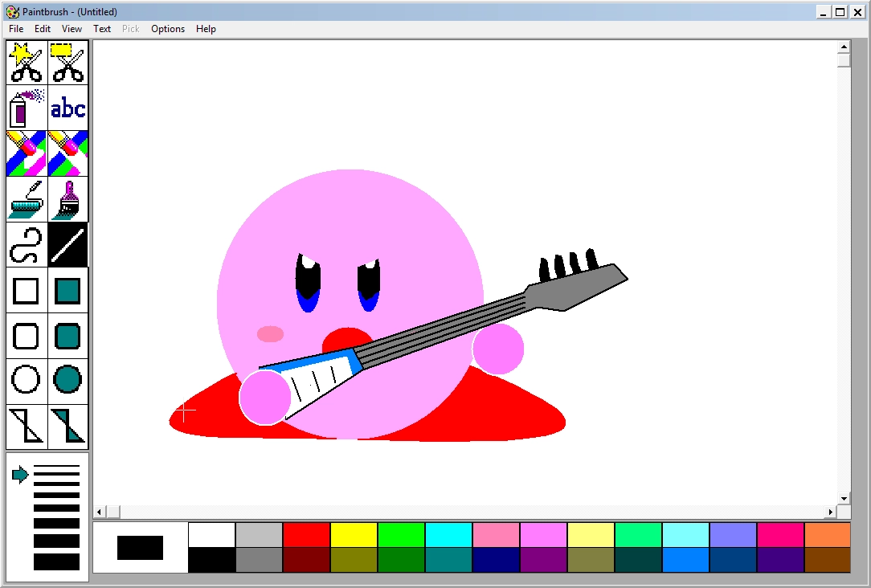Image resolution: width=871 pixels, height=588 pixels.
Task: Maximize the Paintbrush window
Action: pos(840,12)
